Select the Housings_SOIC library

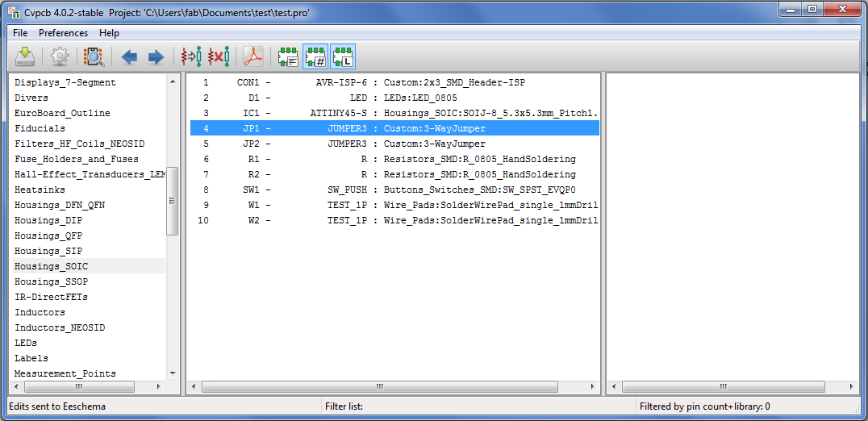[x=89, y=267]
